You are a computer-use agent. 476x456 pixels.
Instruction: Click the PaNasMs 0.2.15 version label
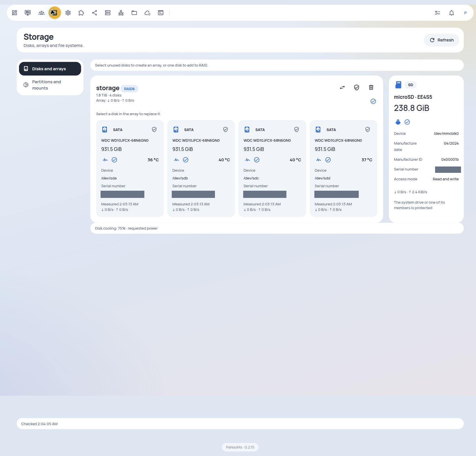coord(240,447)
